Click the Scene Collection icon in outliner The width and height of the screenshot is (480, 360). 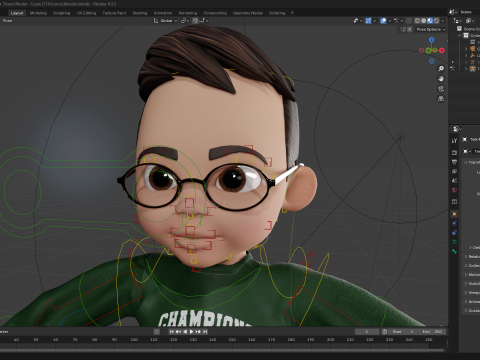click(x=459, y=29)
